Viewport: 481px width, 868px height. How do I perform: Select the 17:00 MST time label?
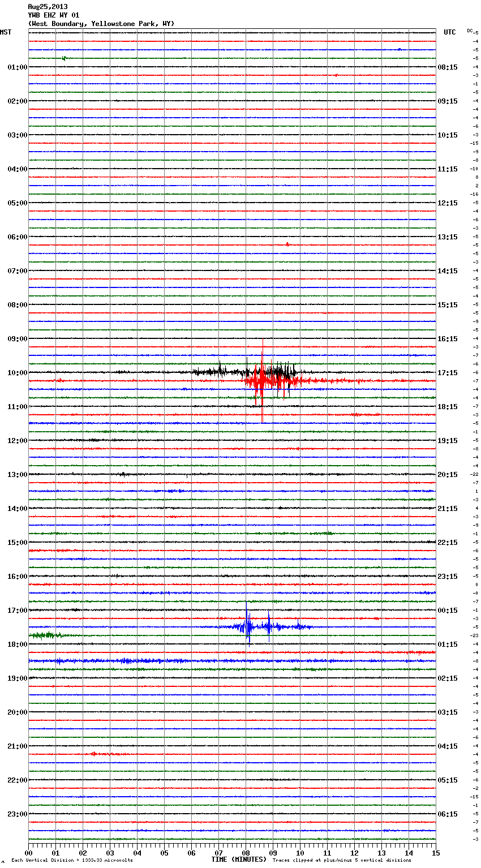click(x=17, y=611)
